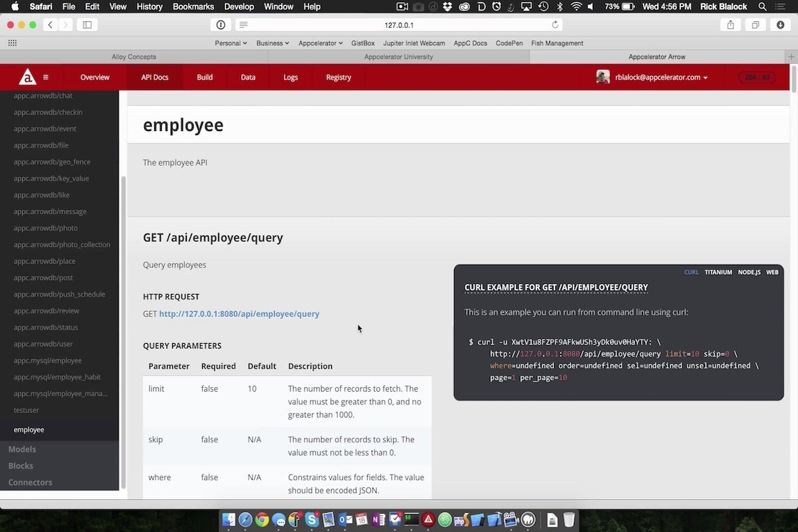Open Spotlight search in the menu bar
This screenshot has width=798, height=532.
(762, 7)
